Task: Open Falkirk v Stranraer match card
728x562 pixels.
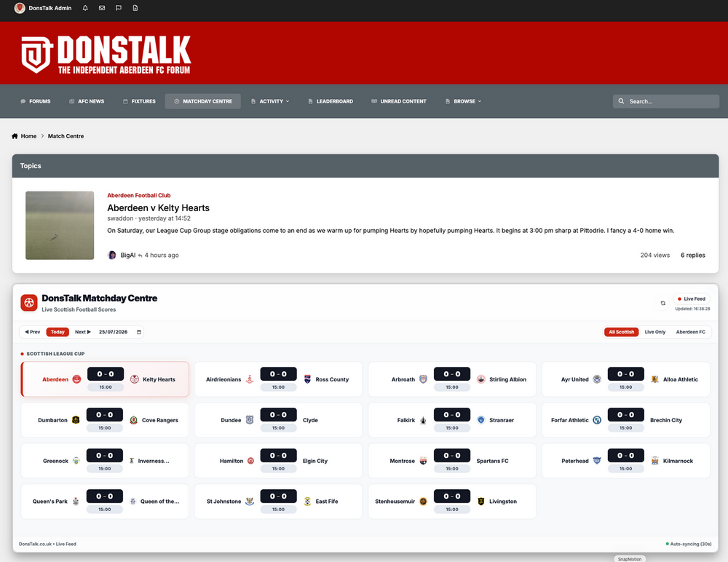Action: coord(452,420)
